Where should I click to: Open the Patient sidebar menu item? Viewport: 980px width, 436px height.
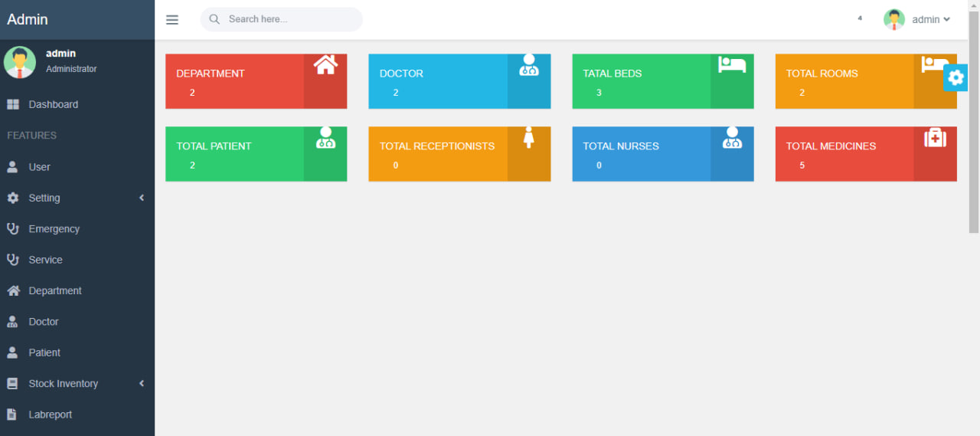tap(44, 352)
